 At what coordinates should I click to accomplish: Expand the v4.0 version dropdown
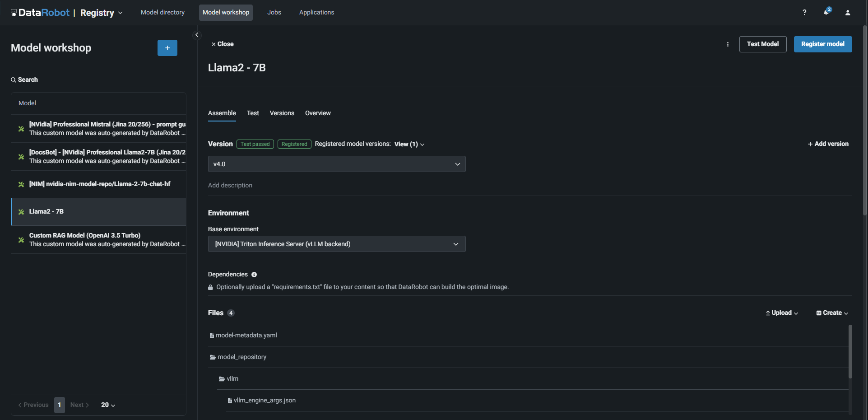click(x=336, y=164)
